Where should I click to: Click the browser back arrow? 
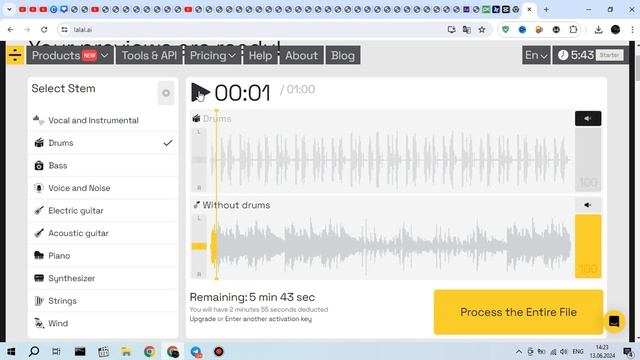11,29
